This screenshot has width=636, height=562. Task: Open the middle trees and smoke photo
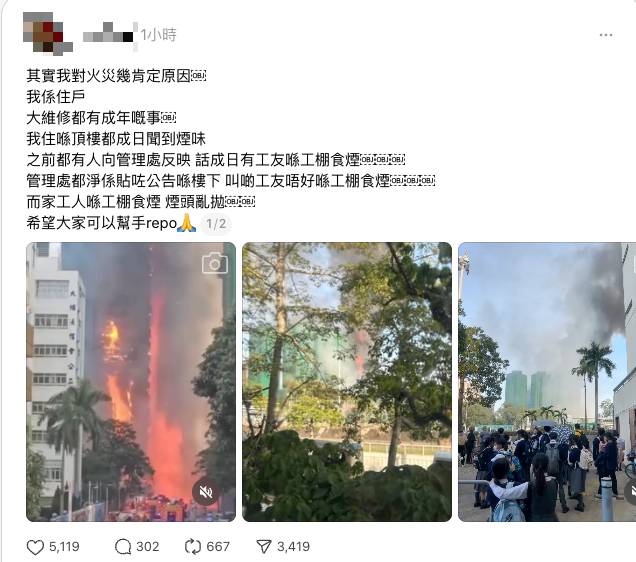point(347,382)
